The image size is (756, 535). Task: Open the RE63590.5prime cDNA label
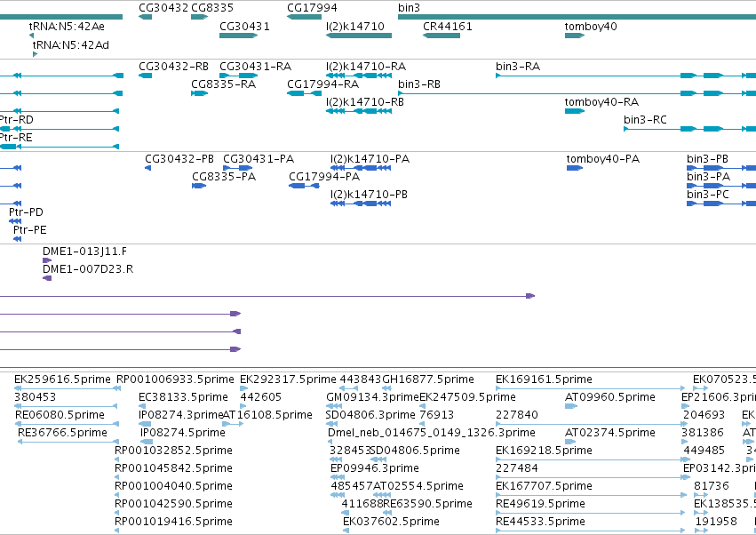(x=427, y=505)
